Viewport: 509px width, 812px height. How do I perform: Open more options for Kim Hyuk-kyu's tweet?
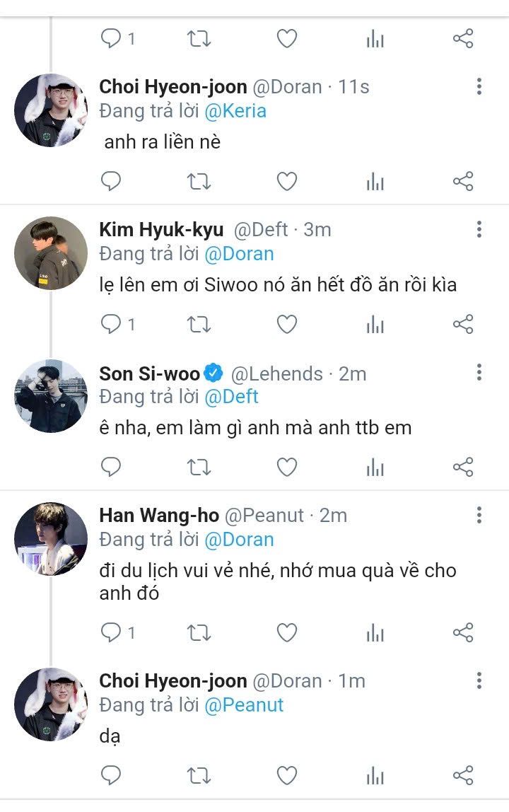(479, 229)
